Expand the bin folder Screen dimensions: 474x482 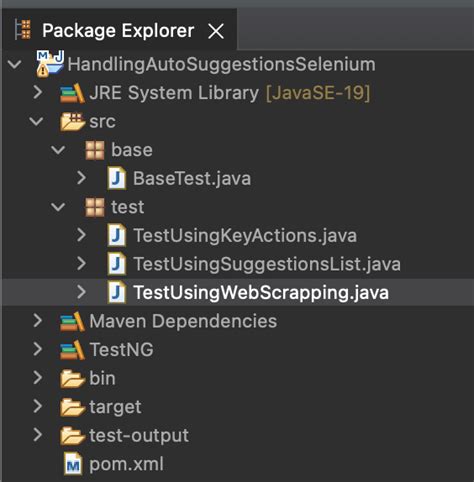(x=38, y=378)
